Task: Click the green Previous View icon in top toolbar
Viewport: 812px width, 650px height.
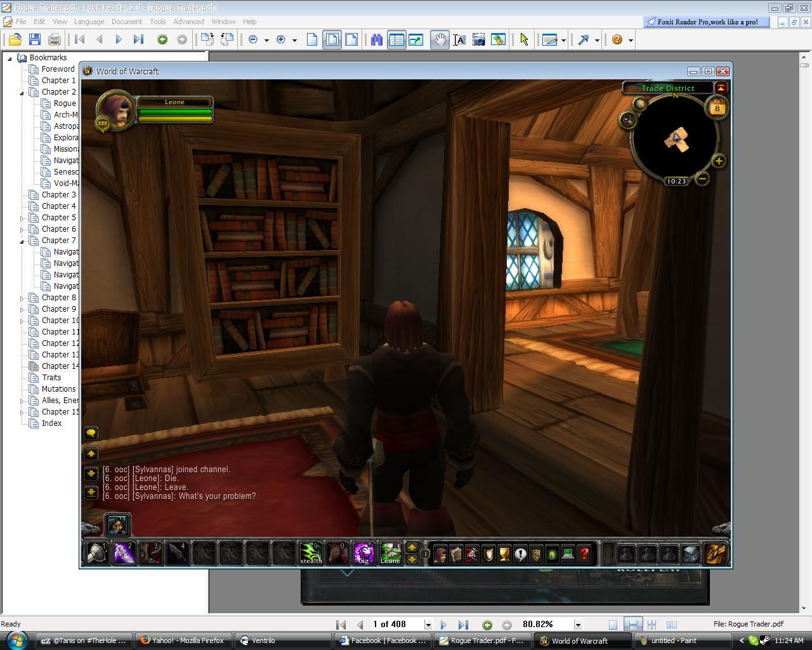Action: [162, 39]
